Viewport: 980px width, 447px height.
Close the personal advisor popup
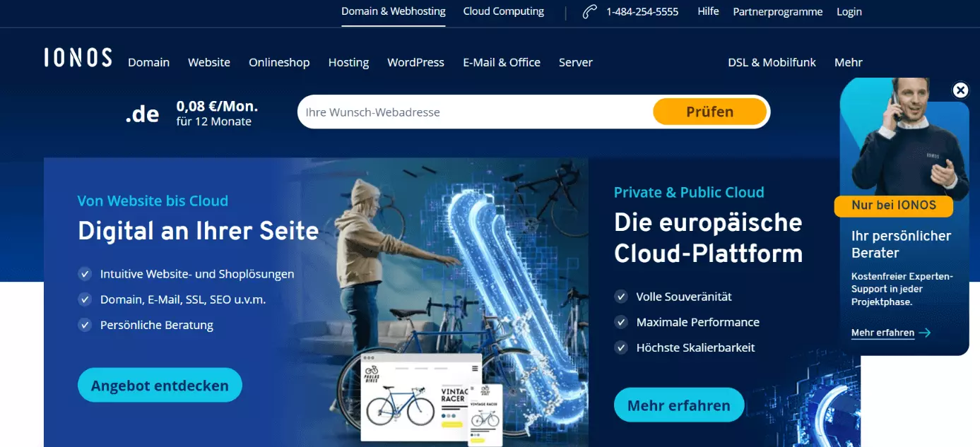pos(960,90)
